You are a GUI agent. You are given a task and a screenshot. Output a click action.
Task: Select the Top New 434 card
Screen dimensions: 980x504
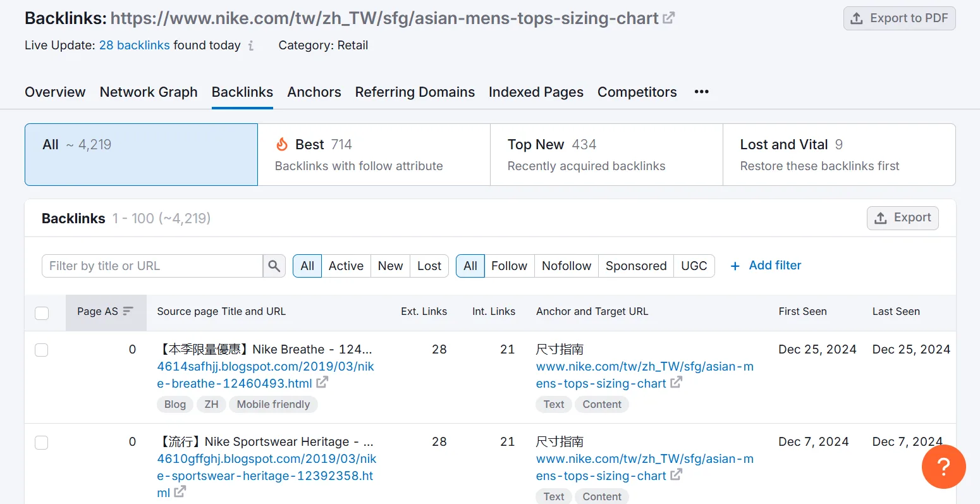pos(606,154)
